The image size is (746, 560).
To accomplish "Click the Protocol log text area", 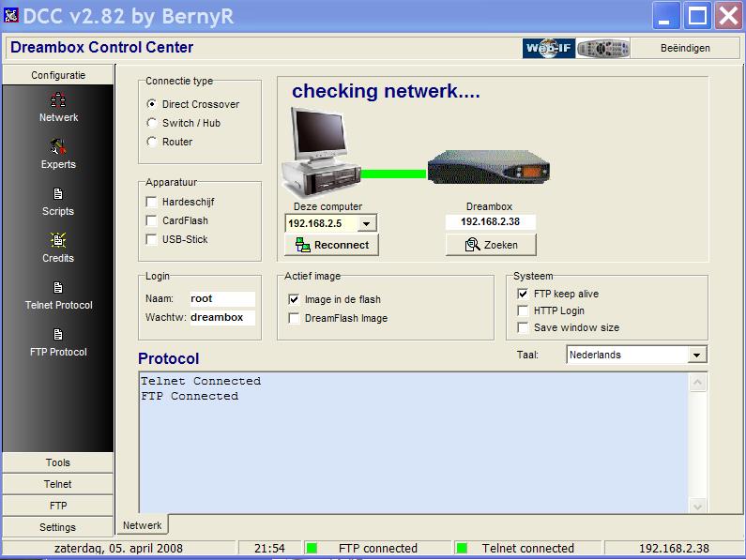I will [x=414, y=443].
